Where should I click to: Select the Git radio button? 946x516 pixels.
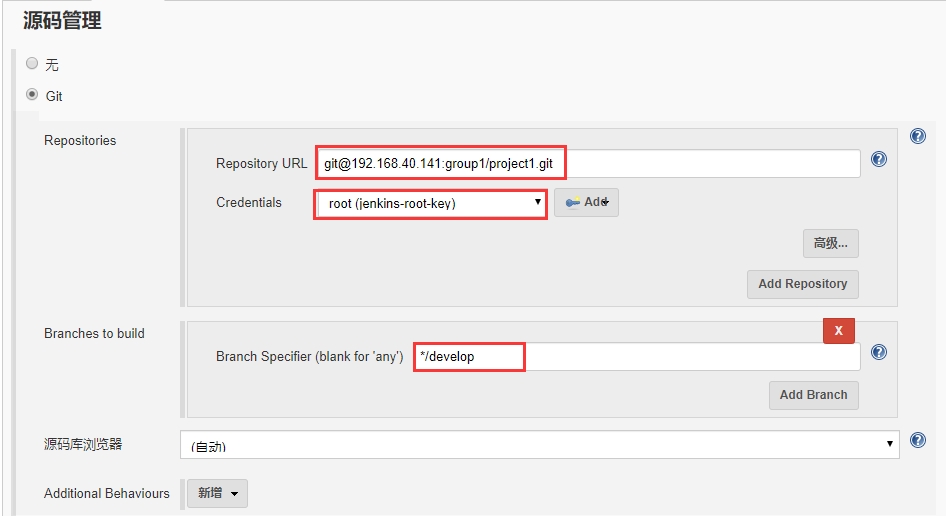pos(32,95)
